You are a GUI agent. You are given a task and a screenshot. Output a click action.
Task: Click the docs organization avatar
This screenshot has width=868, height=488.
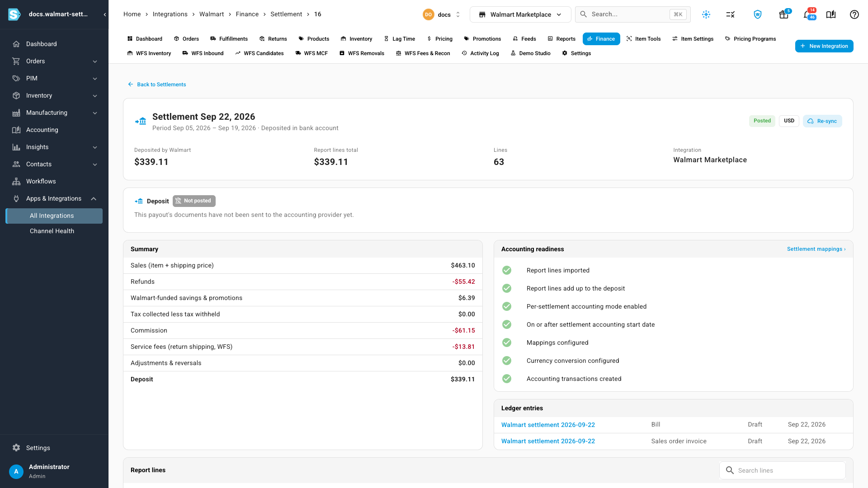tap(428, 14)
